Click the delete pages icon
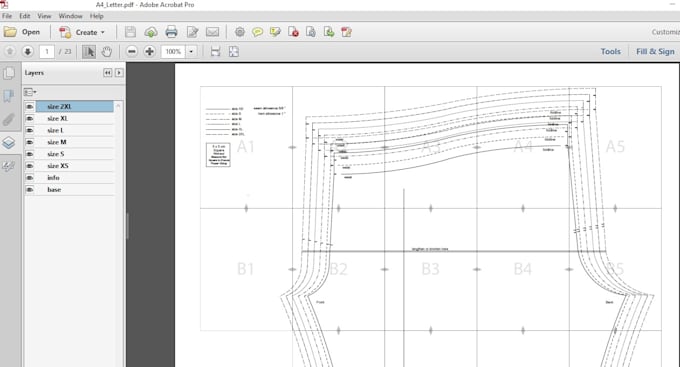The width and height of the screenshot is (680, 367). point(293,32)
